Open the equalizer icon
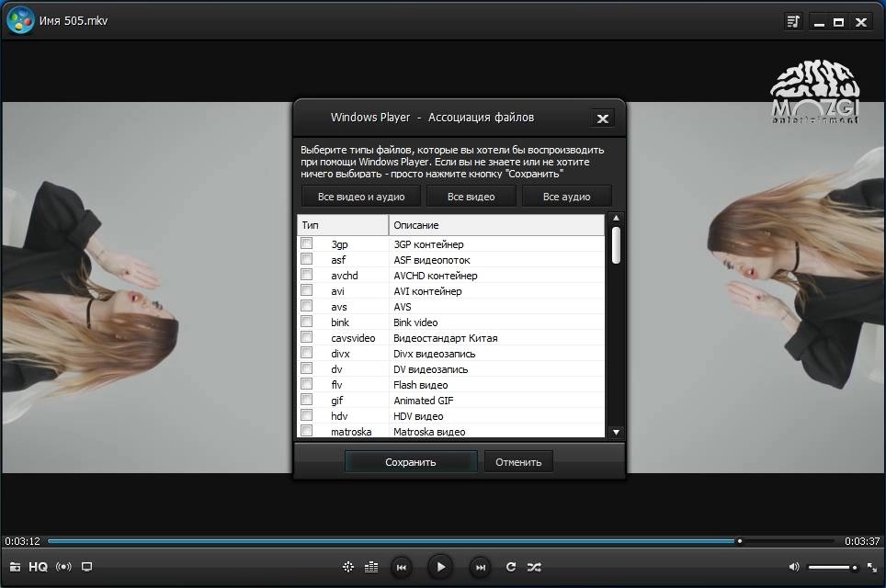The width and height of the screenshot is (886, 588). click(371, 567)
